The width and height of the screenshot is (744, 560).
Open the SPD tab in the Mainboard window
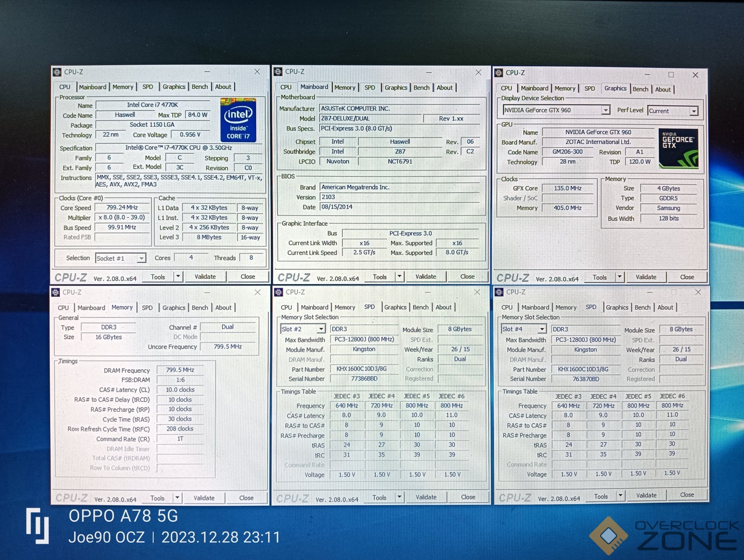[370, 87]
